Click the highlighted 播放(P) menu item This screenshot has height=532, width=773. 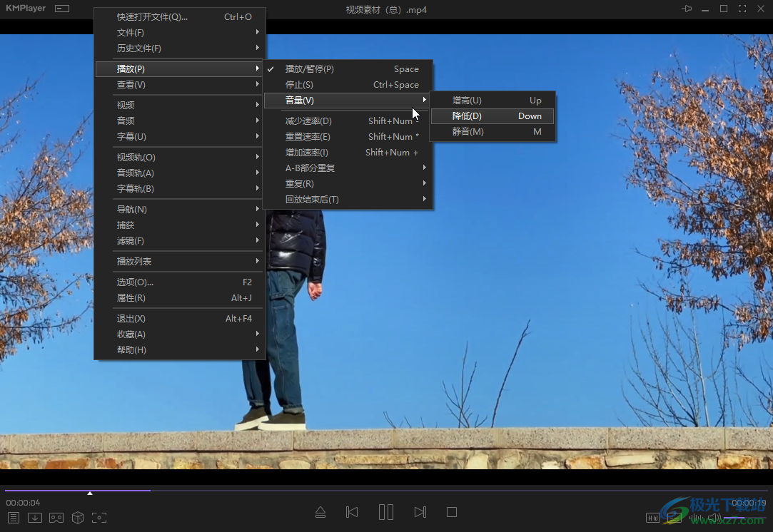point(179,69)
